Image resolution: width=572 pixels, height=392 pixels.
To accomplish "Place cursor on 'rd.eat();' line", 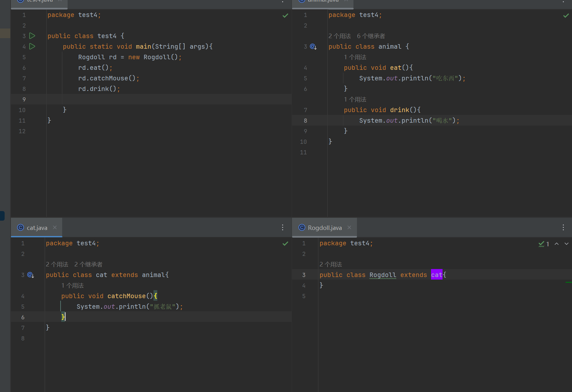I will click(95, 68).
